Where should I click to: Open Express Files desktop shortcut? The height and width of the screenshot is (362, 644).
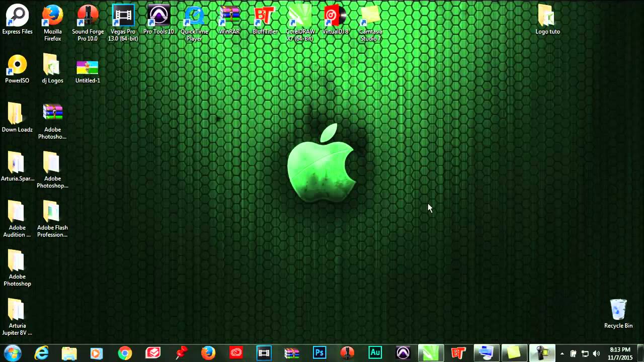(x=17, y=20)
